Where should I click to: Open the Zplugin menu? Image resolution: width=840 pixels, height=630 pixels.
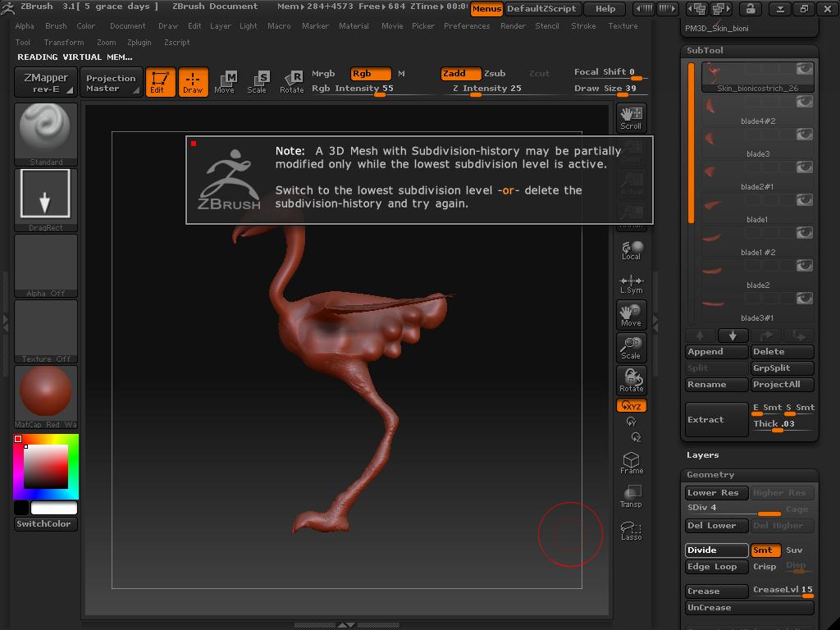139,43
